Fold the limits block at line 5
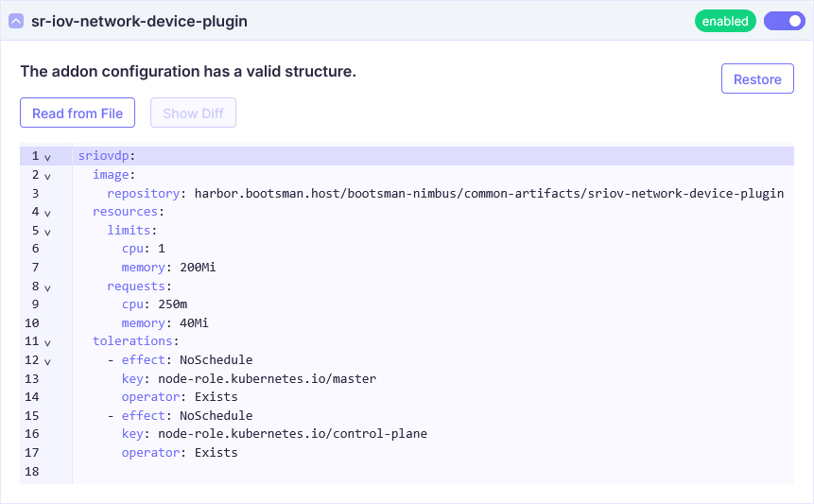This screenshot has width=814, height=504. coord(47,231)
